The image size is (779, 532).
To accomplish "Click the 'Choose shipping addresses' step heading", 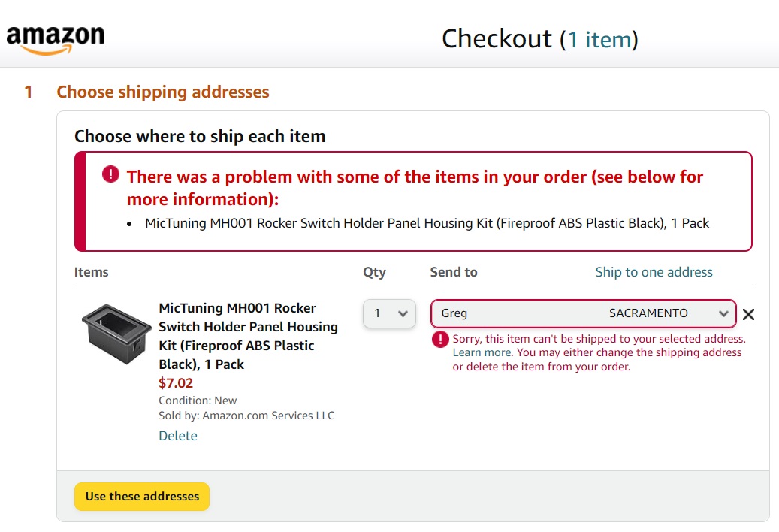I will 163,92.
